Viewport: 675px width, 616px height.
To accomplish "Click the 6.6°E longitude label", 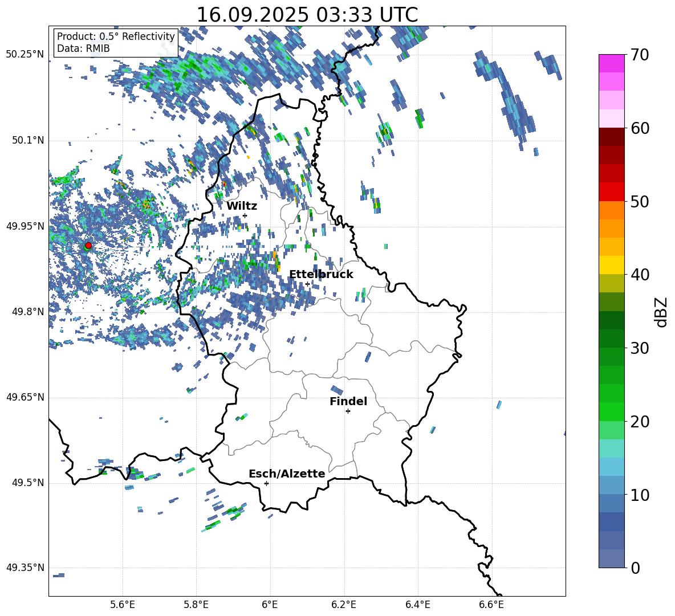I will click(x=491, y=605).
